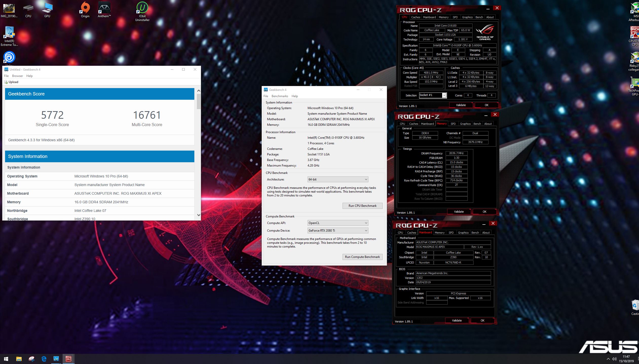Click the Geekbench results scrollbar down arrow

pyautogui.click(x=199, y=215)
